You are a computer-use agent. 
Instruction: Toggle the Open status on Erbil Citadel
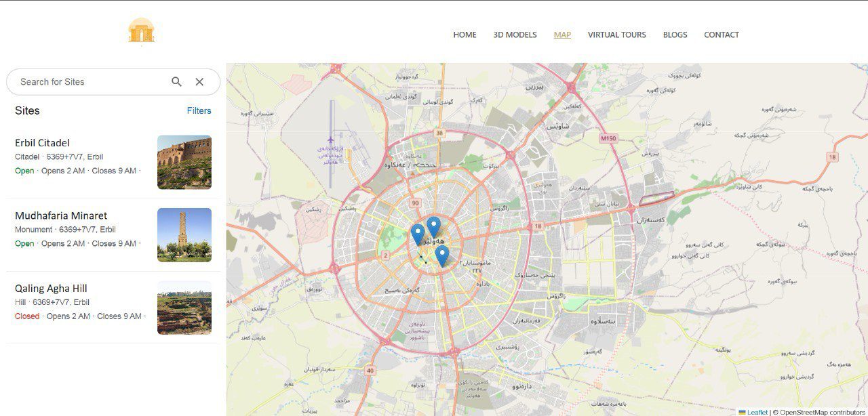(x=24, y=171)
